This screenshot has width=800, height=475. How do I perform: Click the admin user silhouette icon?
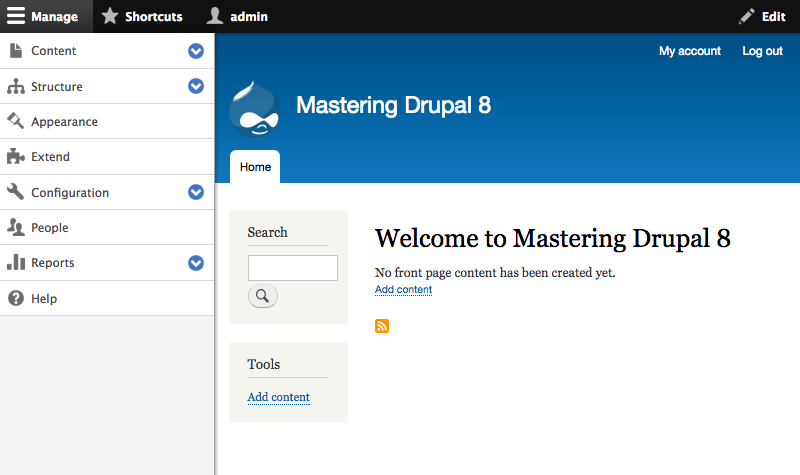point(215,16)
